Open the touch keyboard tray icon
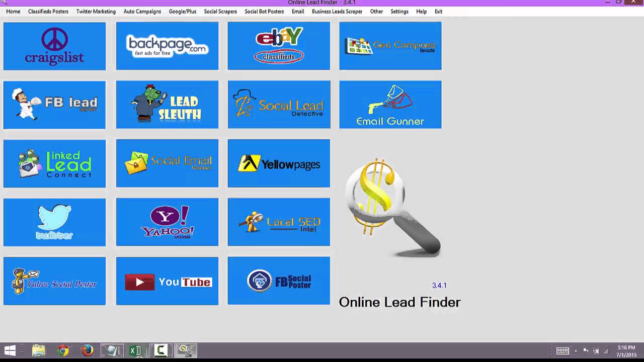 click(562, 350)
